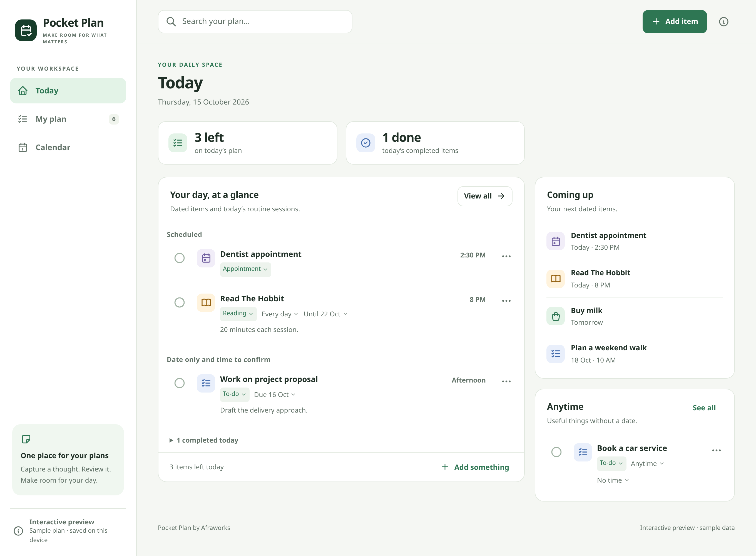Mark Book a car service as complete

pos(556,452)
